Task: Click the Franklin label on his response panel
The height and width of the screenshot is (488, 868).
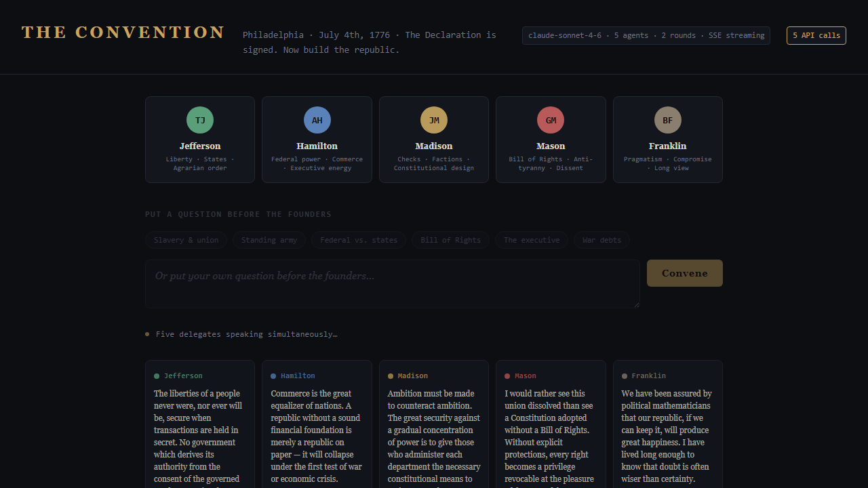Action: [x=649, y=376]
